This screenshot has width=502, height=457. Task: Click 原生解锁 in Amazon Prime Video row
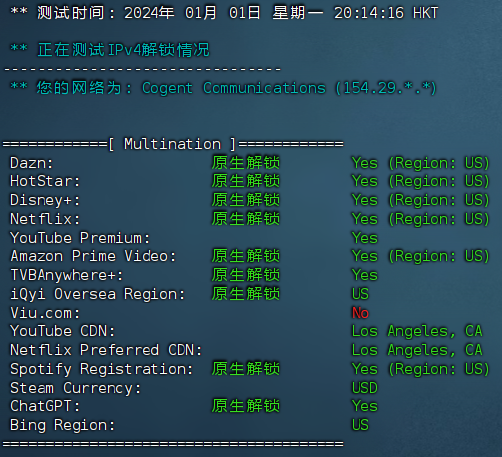pos(246,256)
